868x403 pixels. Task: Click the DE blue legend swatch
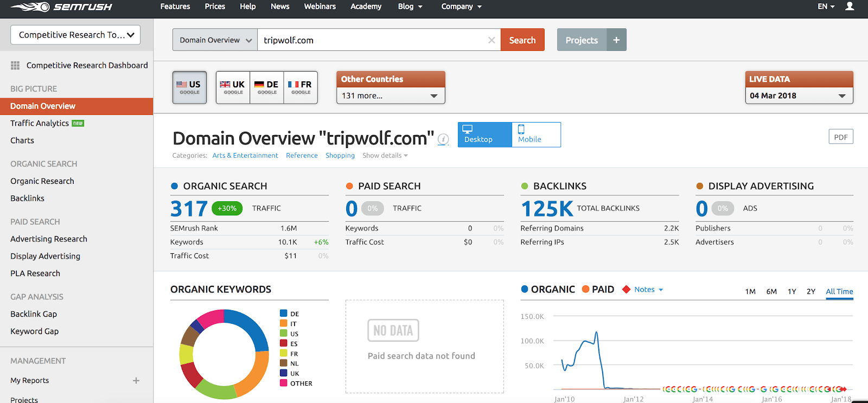(283, 314)
